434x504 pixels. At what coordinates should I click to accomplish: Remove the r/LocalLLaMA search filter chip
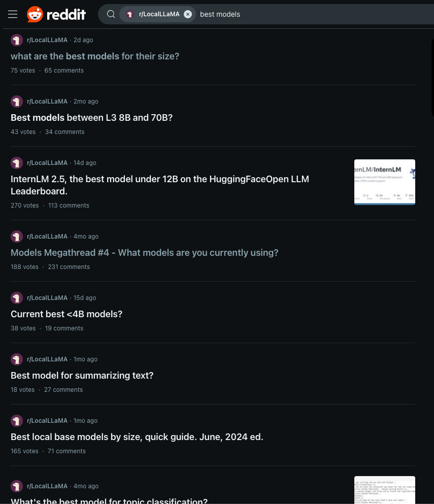click(x=188, y=14)
